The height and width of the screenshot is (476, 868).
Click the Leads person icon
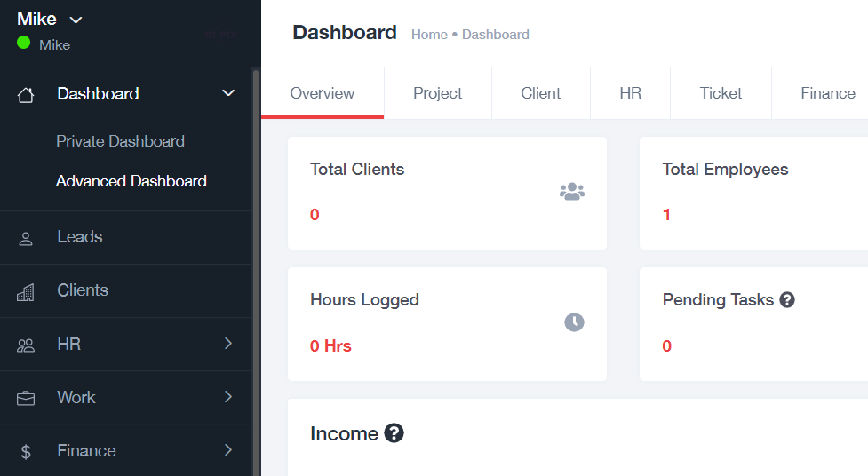[x=26, y=238]
